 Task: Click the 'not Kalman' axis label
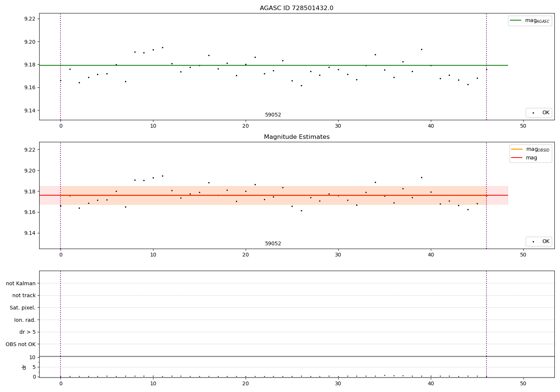point(21,283)
